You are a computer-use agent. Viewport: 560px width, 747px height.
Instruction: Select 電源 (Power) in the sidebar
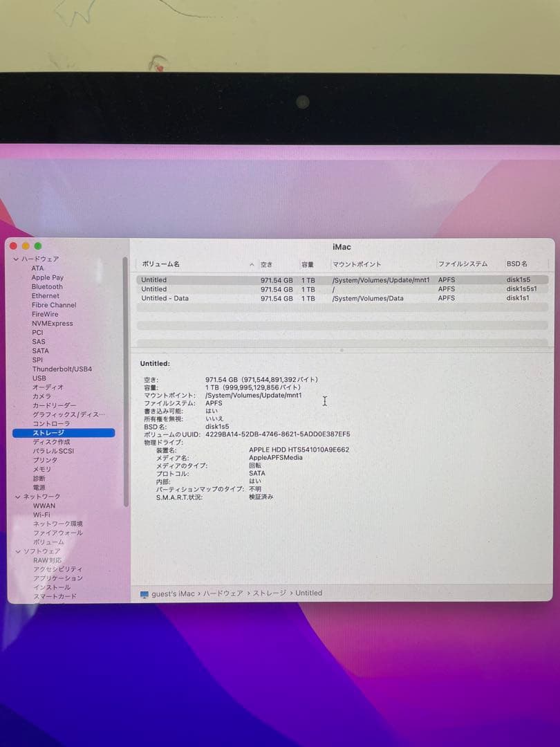click(39, 487)
